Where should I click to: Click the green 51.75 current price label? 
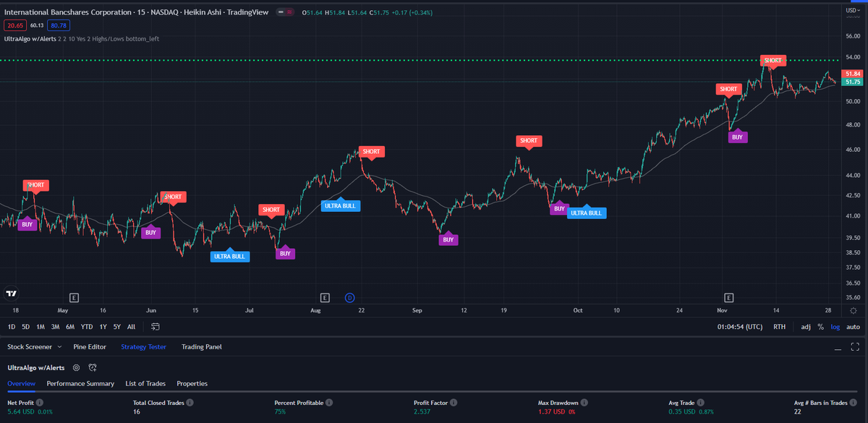click(x=853, y=82)
